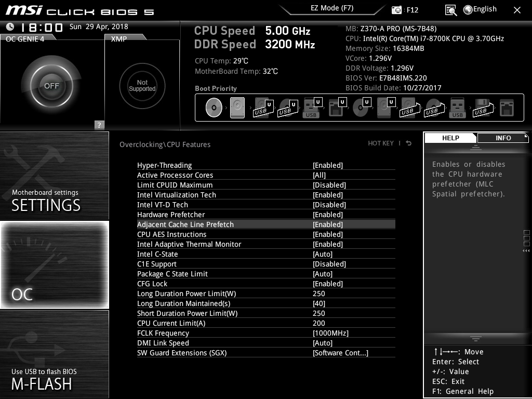The width and height of the screenshot is (532, 399).
Task: Click the help panel scroll-up handle
Action: (476, 147)
